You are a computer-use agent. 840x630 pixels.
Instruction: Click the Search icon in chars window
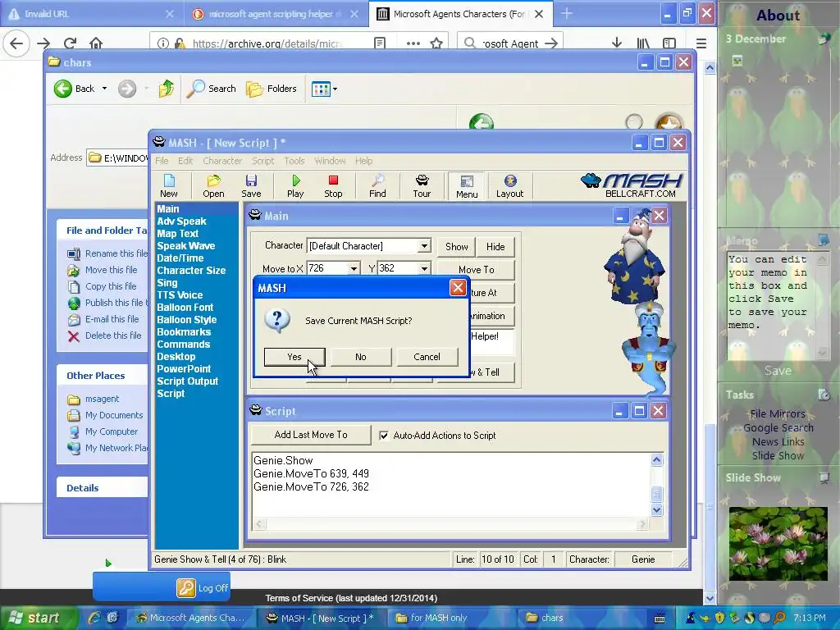pyautogui.click(x=211, y=89)
